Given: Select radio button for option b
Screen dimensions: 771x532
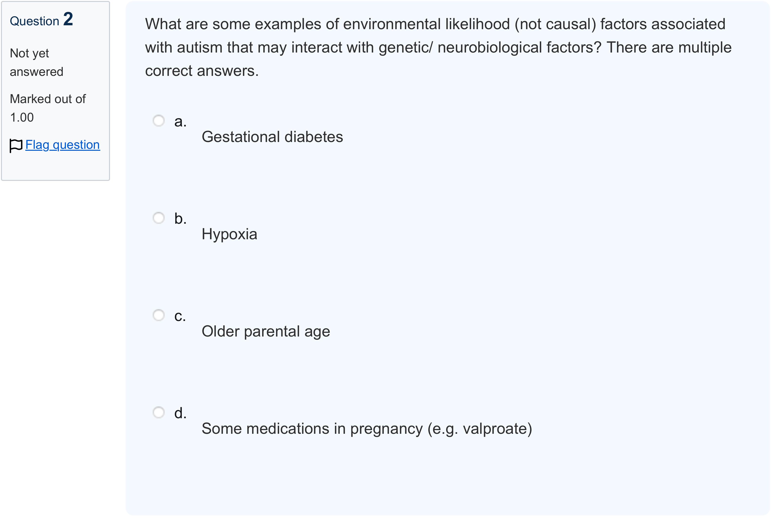Looking at the screenshot, I should tap(158, 218).
